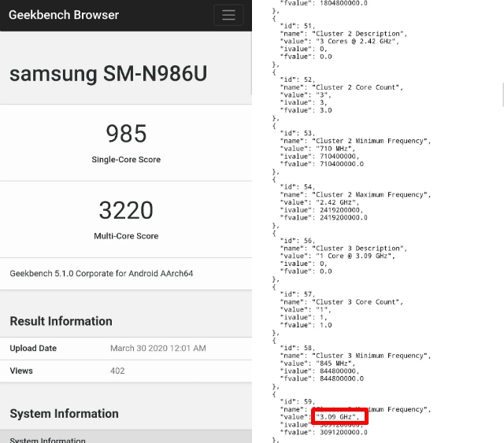The image size is (504, 443).
Task: Click the Result Information heading
Action: point(61,321)
